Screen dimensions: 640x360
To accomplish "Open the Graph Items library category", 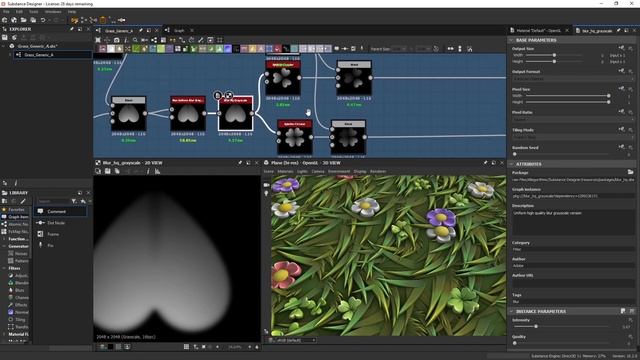I will (16, 217).
